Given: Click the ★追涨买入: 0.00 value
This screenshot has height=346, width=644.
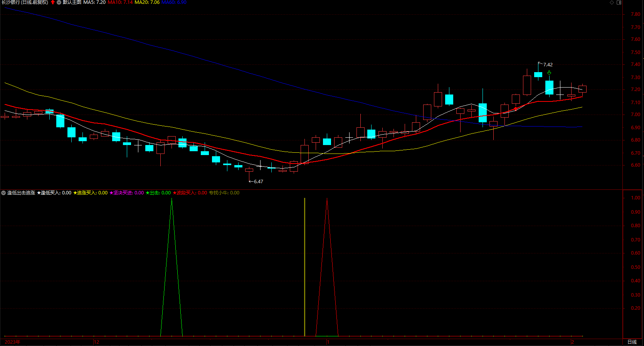Looking at the screenshot, I should (x=90, y=193).
